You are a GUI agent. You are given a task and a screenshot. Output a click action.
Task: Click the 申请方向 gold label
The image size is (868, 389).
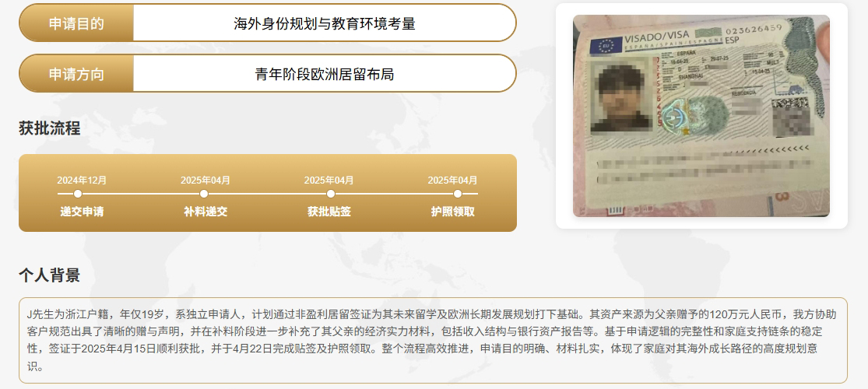tap(76, 73)
